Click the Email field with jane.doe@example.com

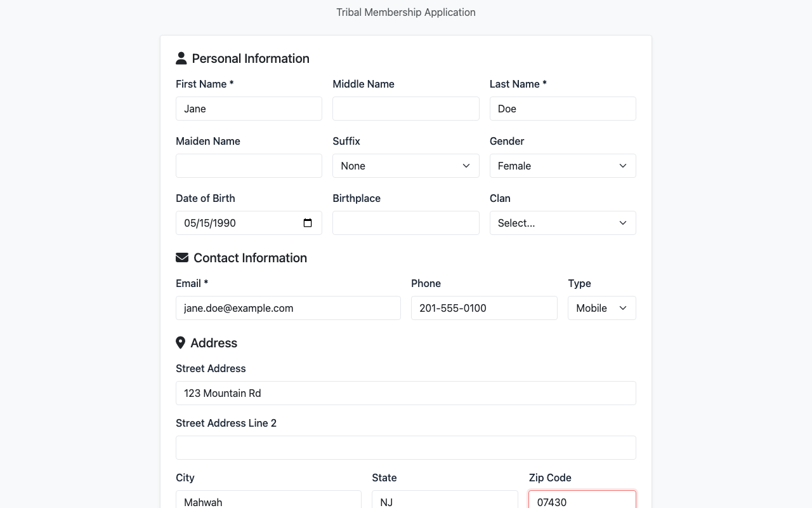[288, 308]
